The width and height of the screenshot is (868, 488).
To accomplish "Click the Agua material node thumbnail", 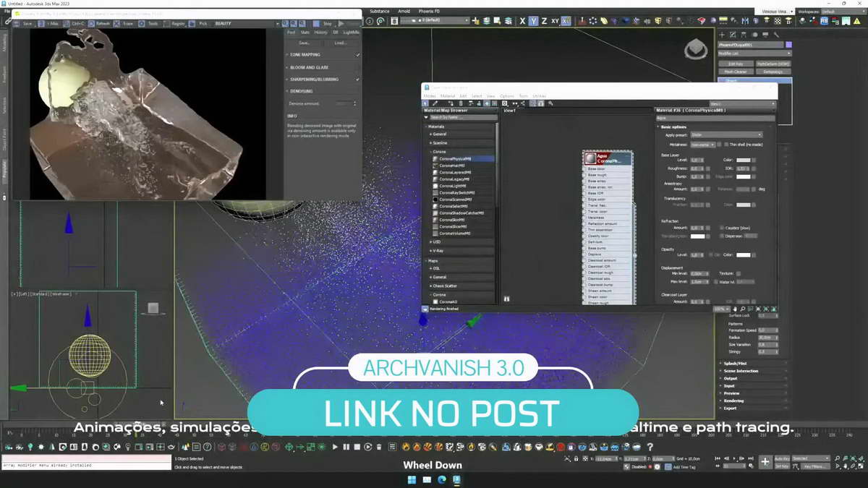I will (591, 158).
